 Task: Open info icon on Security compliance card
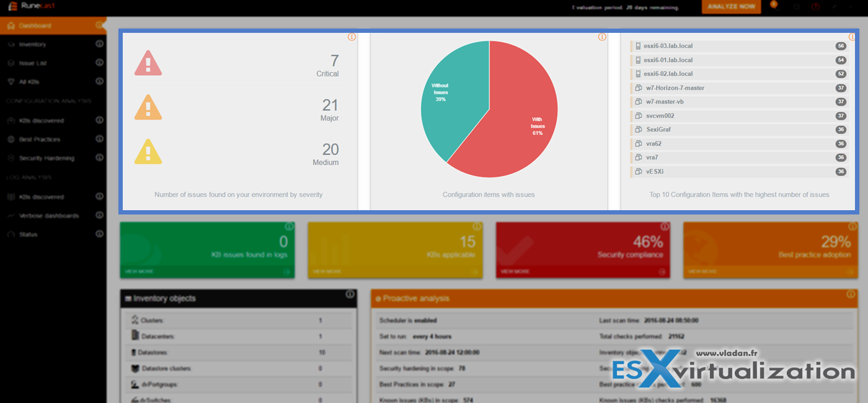(664, 227)
